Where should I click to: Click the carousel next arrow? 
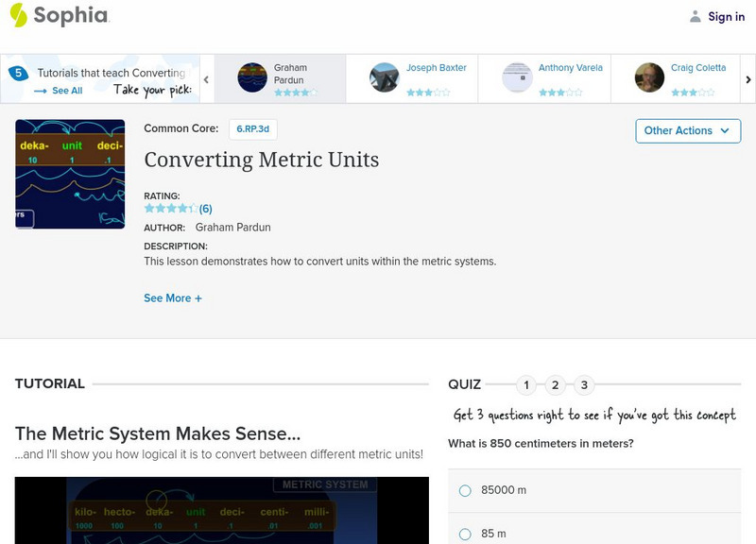pos(747,79)
